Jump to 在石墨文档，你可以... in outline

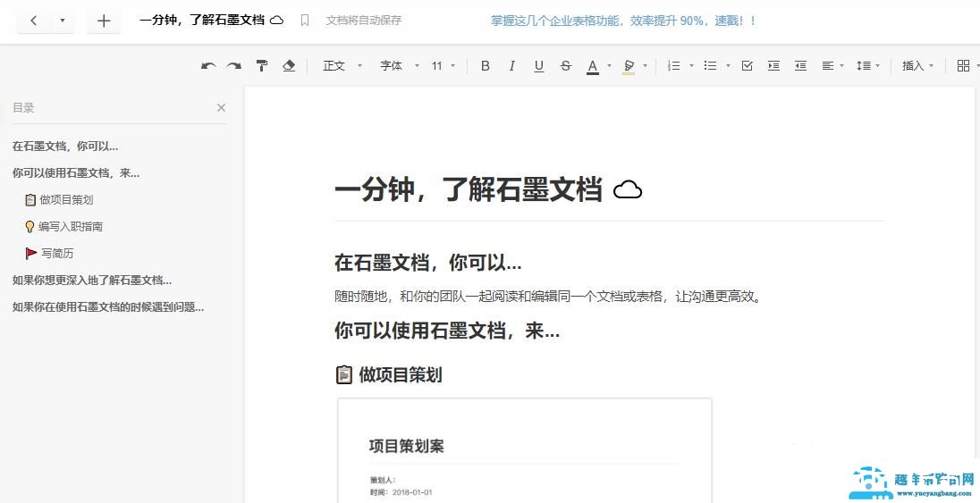point(65,147)
